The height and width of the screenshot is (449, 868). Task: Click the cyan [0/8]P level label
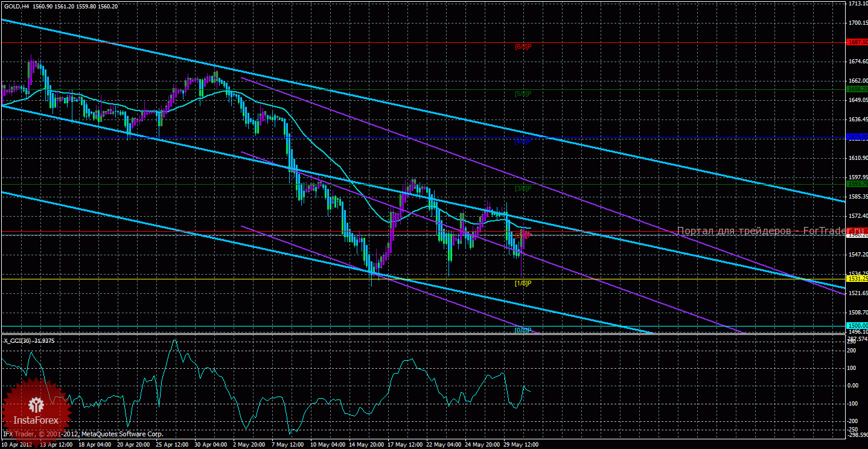523,330
